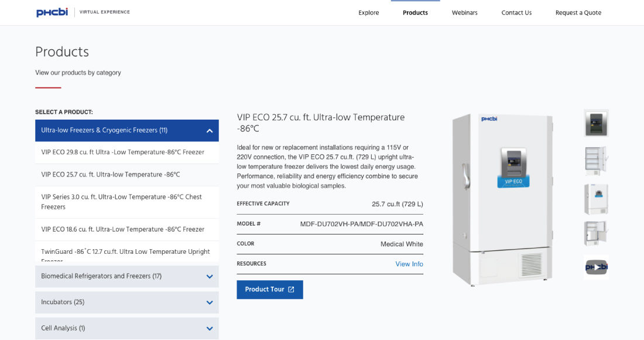This screenshot has width=644, height=340.
Task: Expand Biomedical Refrigerators and Freezers category
Action: click(x=209, y=277)
